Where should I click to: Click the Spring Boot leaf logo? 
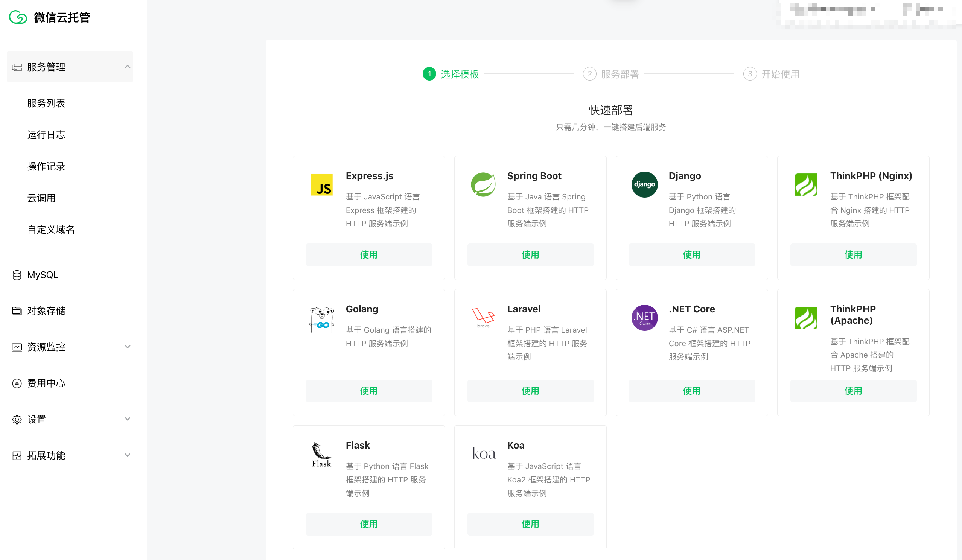[483, 184]
